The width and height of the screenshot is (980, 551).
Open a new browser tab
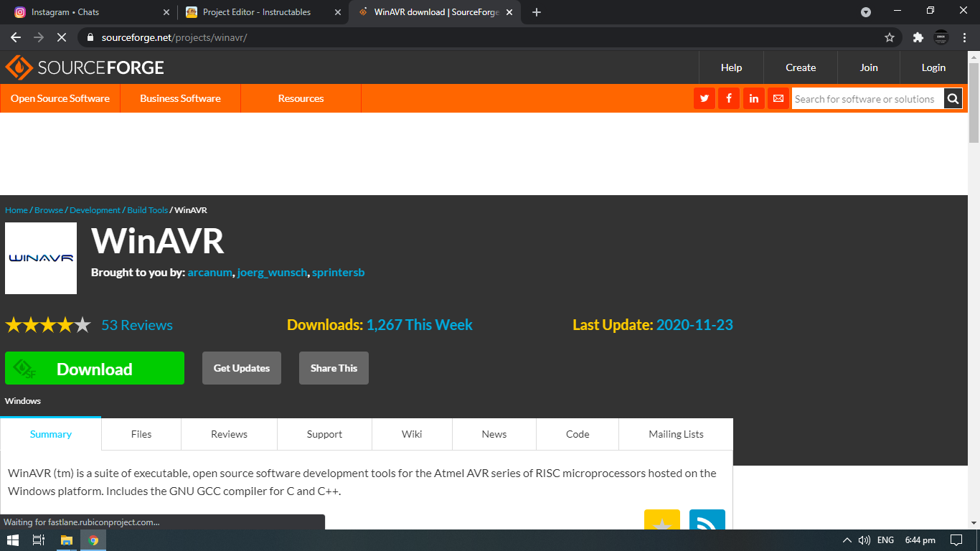537,12
